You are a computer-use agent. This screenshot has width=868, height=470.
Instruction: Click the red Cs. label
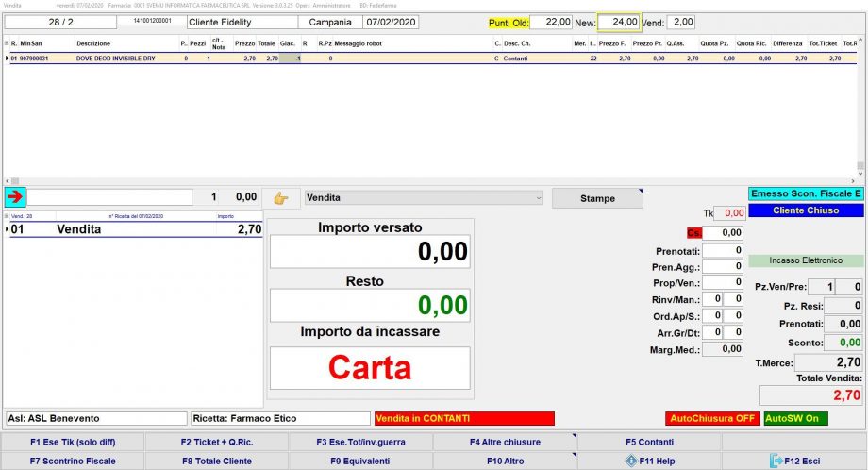point(694,232)
